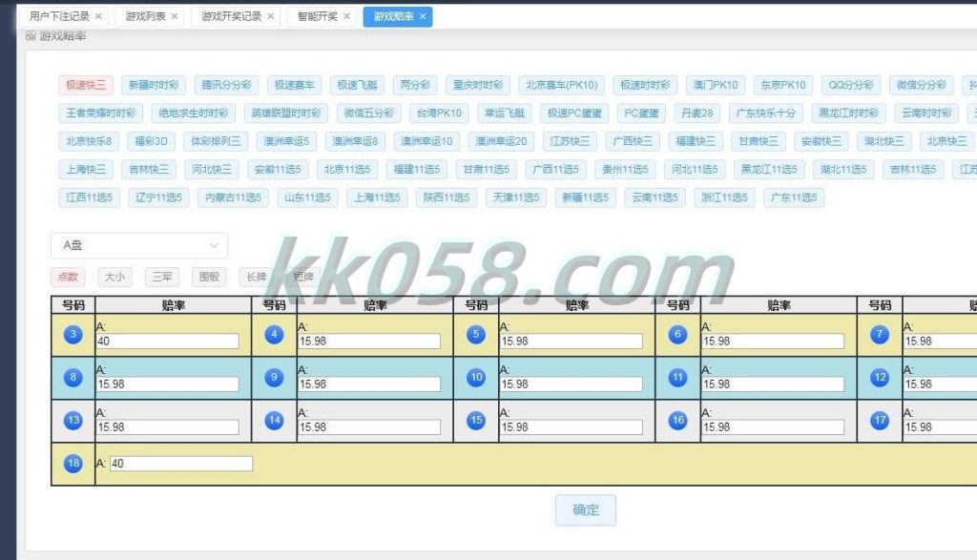Select the 北京11选5 game tag
This screenshot has height=560, width=977.
347,169
